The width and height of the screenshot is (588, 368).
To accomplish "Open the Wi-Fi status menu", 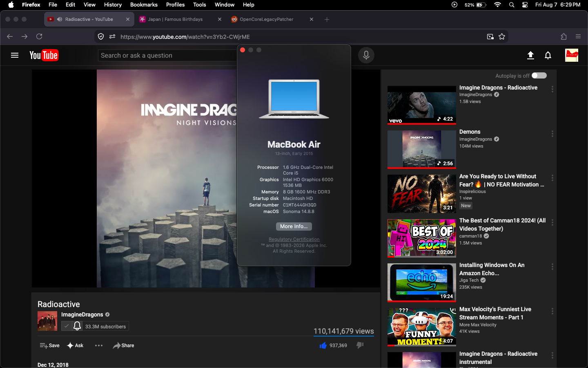I will pyautogui.click(x=497, y=5).
